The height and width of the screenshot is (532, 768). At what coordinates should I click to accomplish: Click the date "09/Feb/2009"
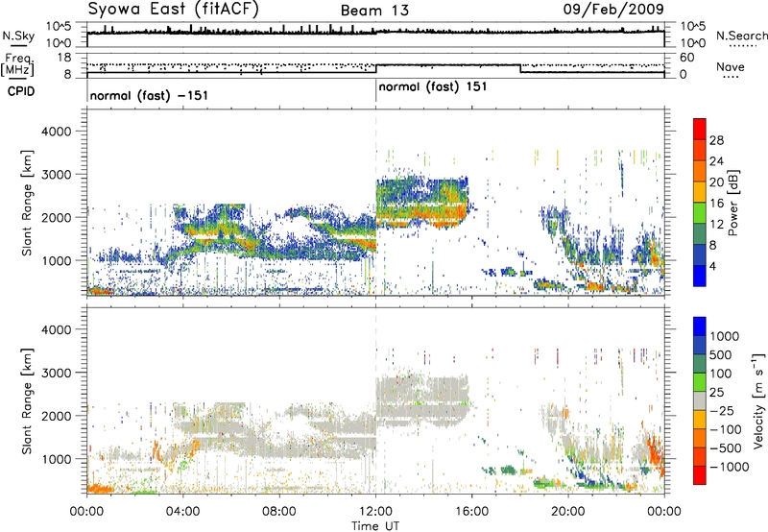pos(613,9)
